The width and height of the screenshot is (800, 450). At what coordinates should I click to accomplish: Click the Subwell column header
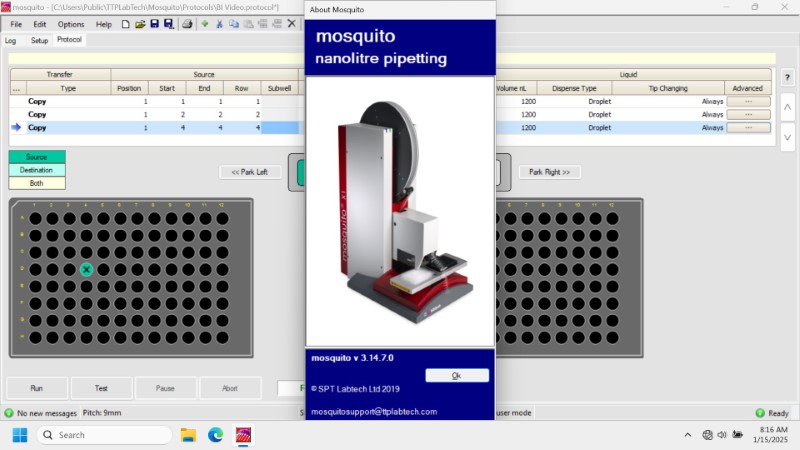(x=280, y=88)
